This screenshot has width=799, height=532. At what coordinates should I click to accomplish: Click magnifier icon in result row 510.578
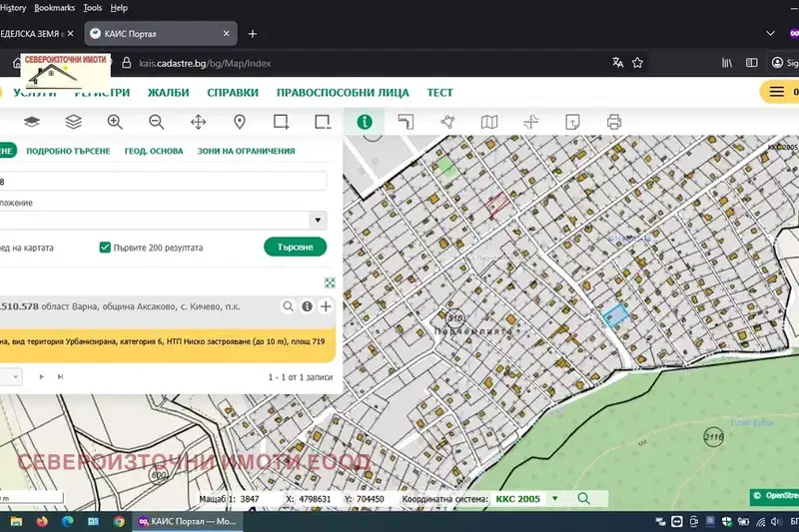(289, 306)
